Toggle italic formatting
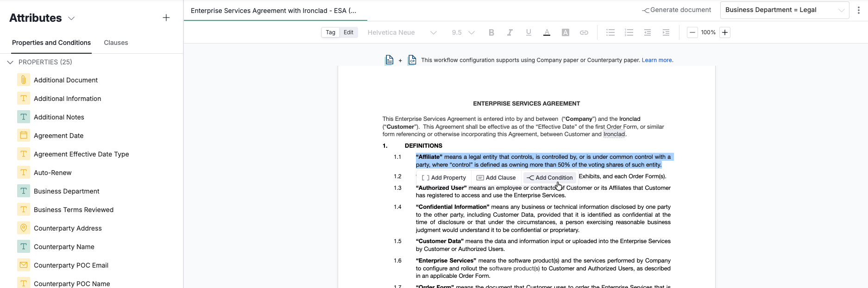The image size is (868, 288). click(x=510, y=32)
